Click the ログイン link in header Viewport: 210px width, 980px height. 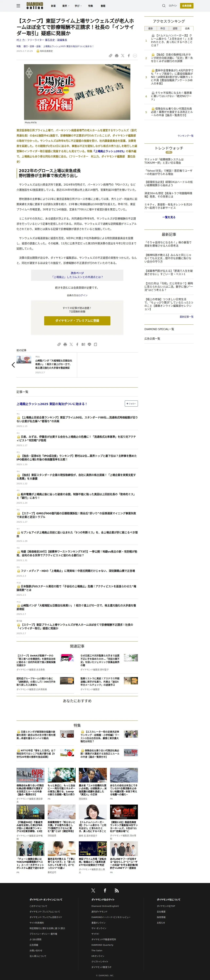173,6
